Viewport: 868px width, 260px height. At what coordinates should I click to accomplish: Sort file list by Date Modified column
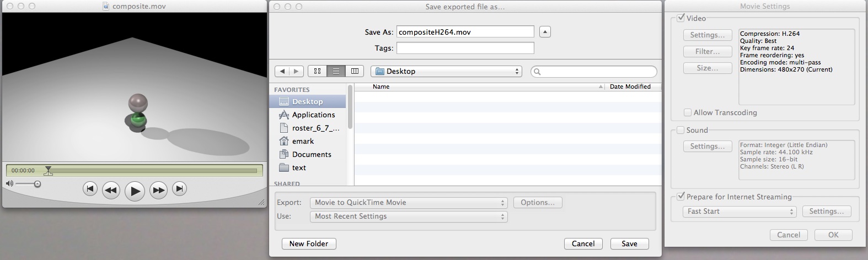(x=633, y=86)
